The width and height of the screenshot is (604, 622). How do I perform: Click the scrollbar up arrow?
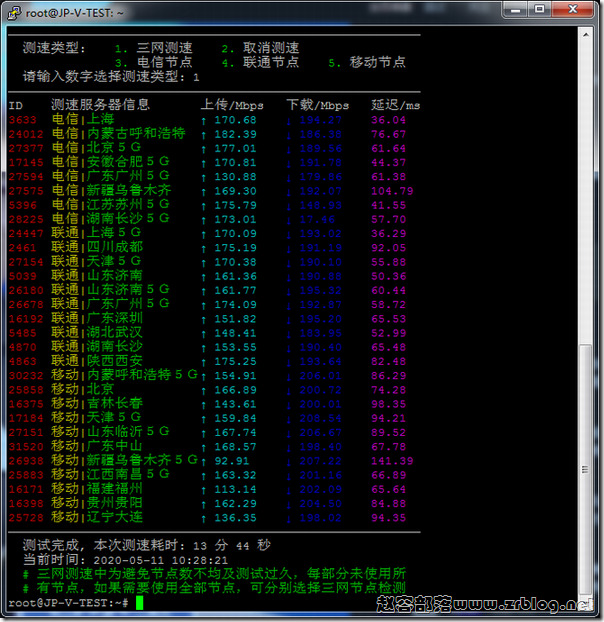point(586,35)
